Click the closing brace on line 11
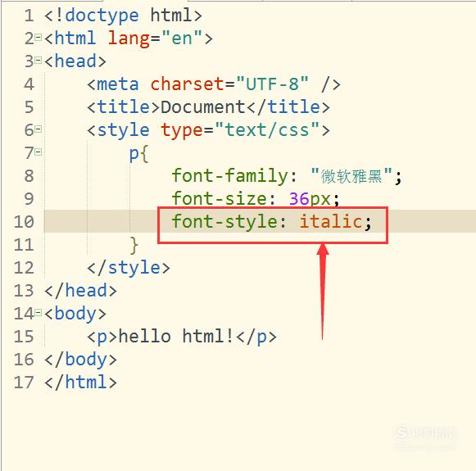This screenshot has height=471, width=476. pos(134,245)
